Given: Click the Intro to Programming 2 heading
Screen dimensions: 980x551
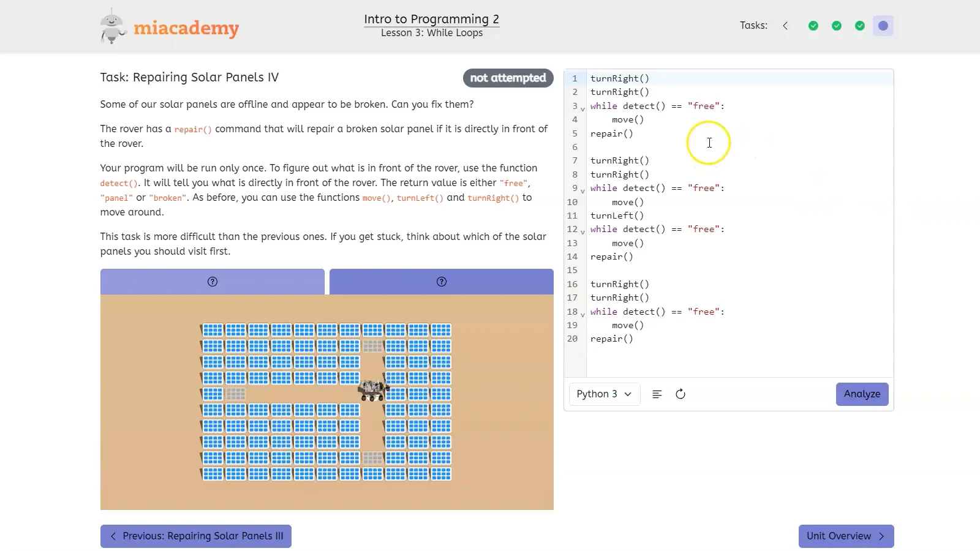Looking at the screenshot, I should point(431,18).
